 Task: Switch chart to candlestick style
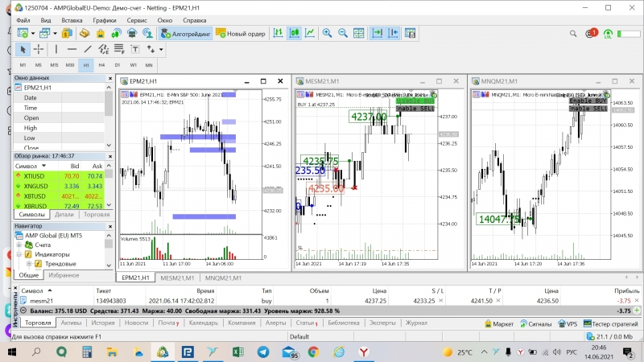[294, 34]
